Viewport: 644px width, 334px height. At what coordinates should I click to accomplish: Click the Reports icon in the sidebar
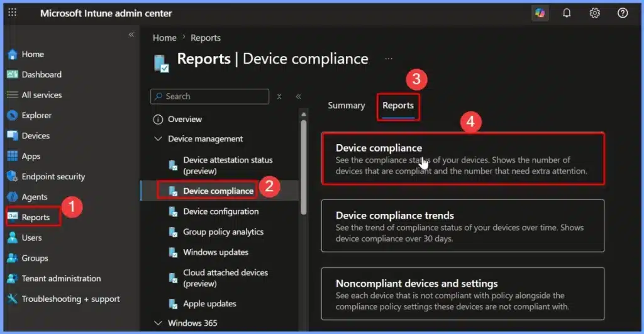click(13, 216)
